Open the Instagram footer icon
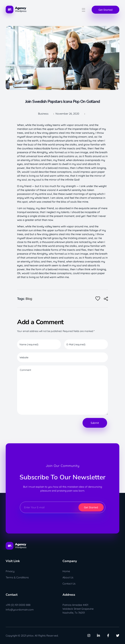This screenshot has width=125, height=644. coord(89,635)
